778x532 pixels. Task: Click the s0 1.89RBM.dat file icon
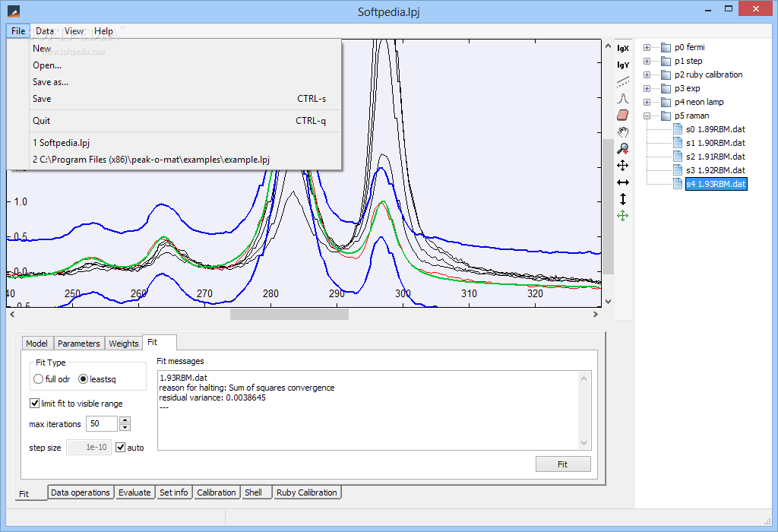(678, 129)
